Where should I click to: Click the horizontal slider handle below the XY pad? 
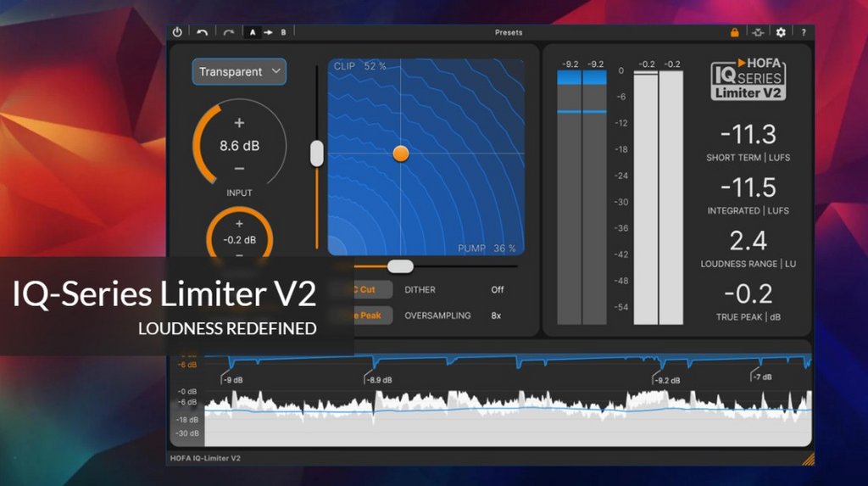pyautogui.click(x=400, y=266)
